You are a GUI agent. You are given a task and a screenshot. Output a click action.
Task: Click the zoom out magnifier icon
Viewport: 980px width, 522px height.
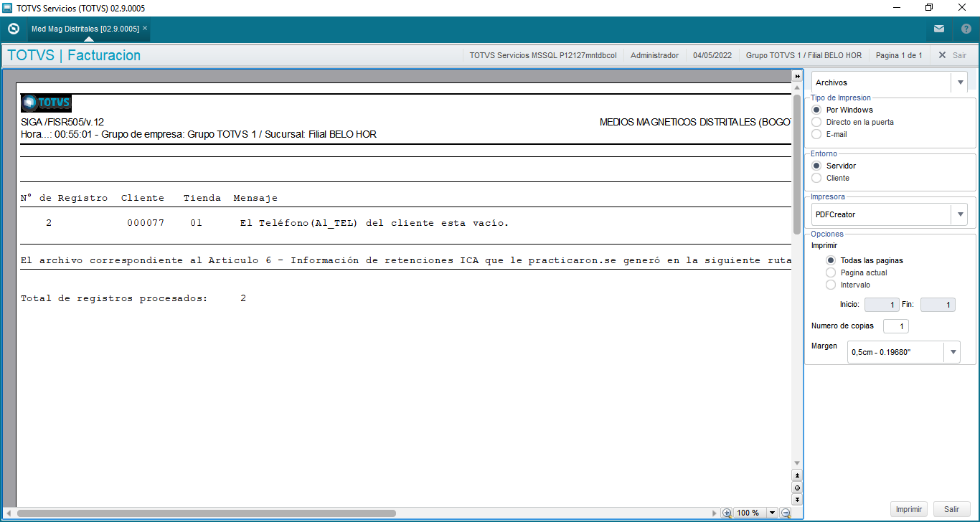(786, 513)
